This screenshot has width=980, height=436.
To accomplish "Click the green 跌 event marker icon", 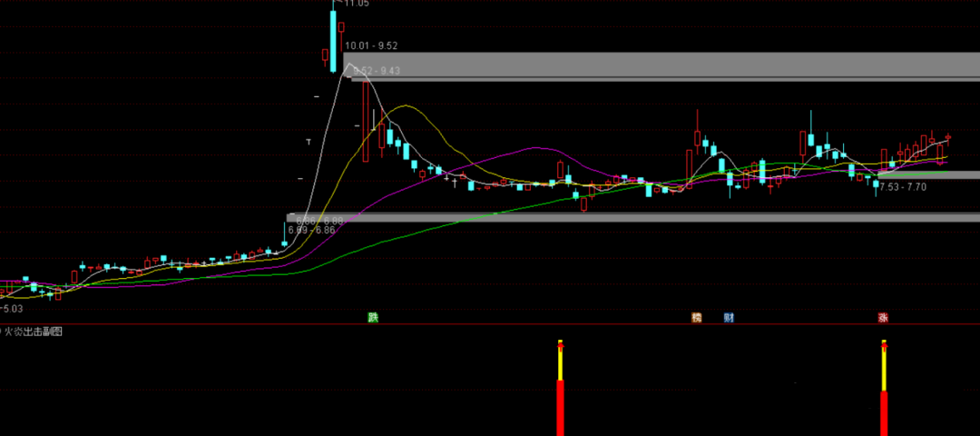I will coord(373,318).
